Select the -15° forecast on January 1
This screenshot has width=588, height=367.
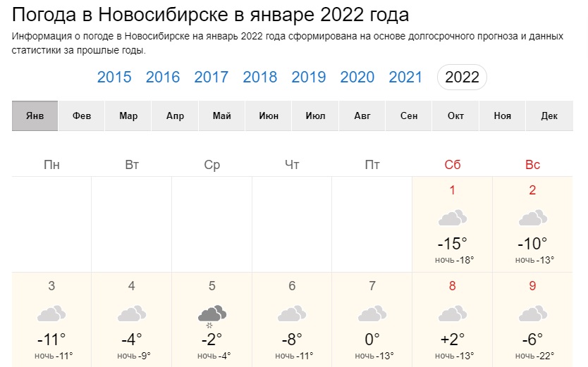(x=452, y=244)
